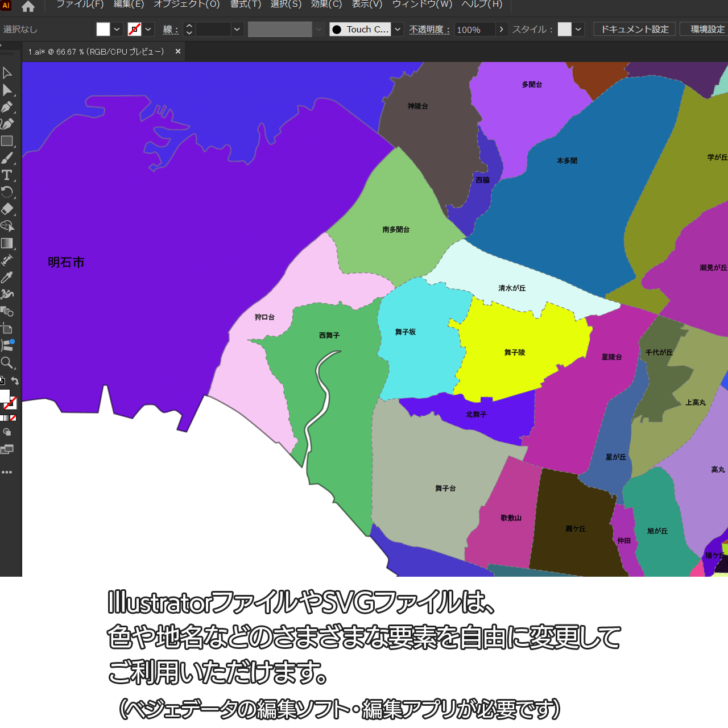Image resolution: width=728 pixels, height=728 pixels.
Task: Choose the Gradient tool
Action: 7,243
